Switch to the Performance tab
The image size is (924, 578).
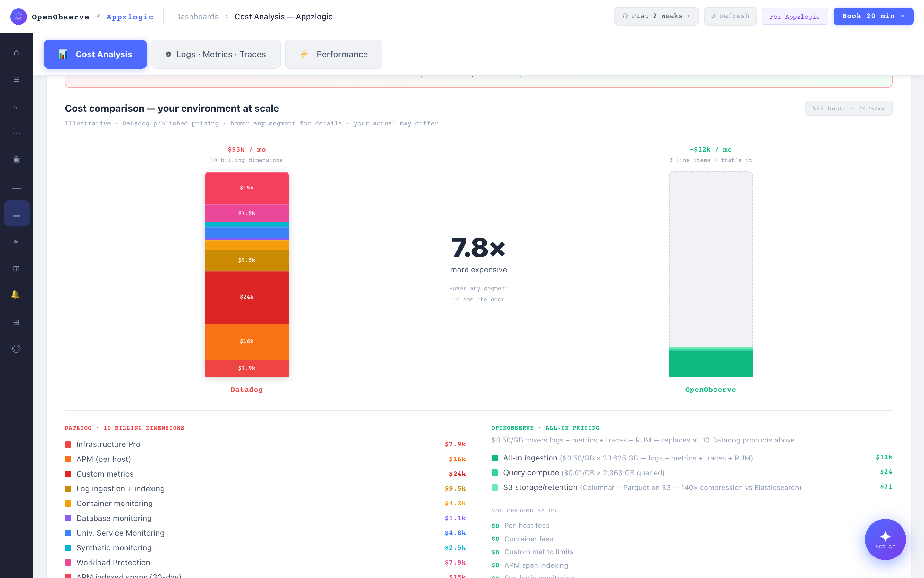(x=333, y=54)
